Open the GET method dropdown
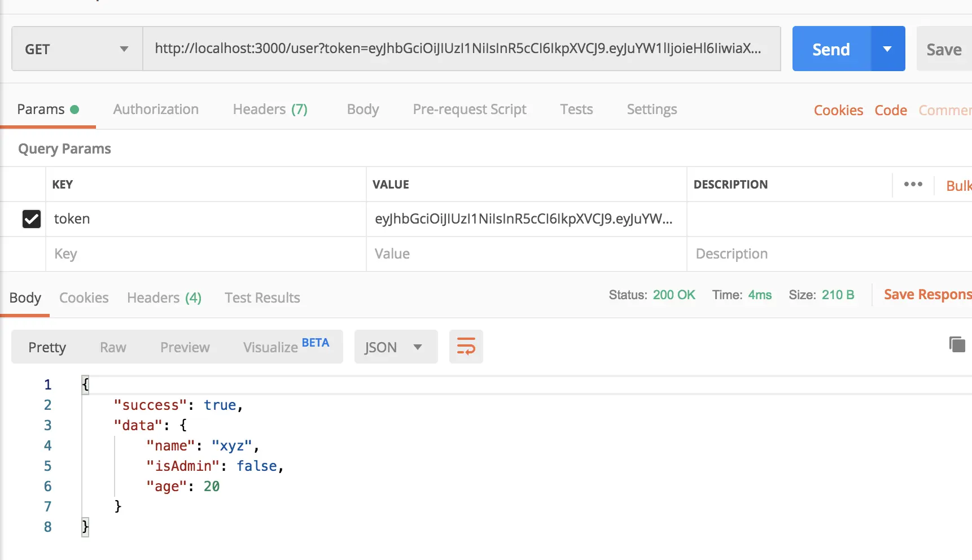 [x=77, y=49]
